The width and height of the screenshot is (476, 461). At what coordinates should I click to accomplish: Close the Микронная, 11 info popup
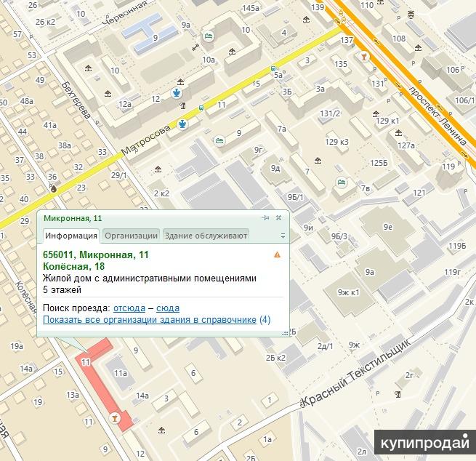[278, 217]
